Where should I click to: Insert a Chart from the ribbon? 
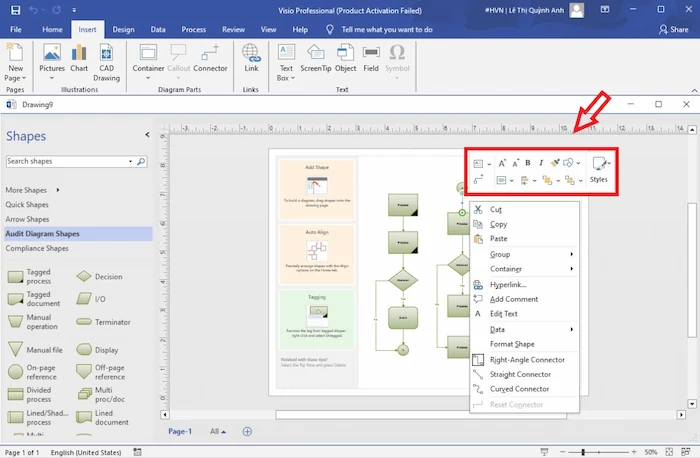tap(79, 58)
